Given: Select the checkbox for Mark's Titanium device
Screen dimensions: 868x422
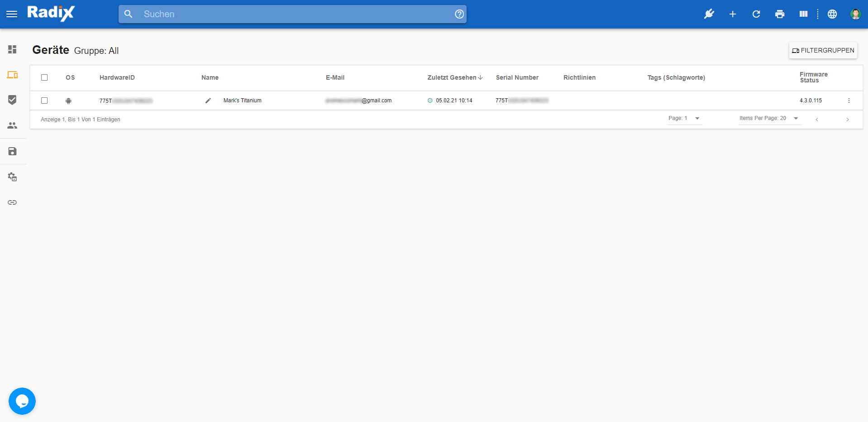Looking at the screenshot, I should (44, 101).
